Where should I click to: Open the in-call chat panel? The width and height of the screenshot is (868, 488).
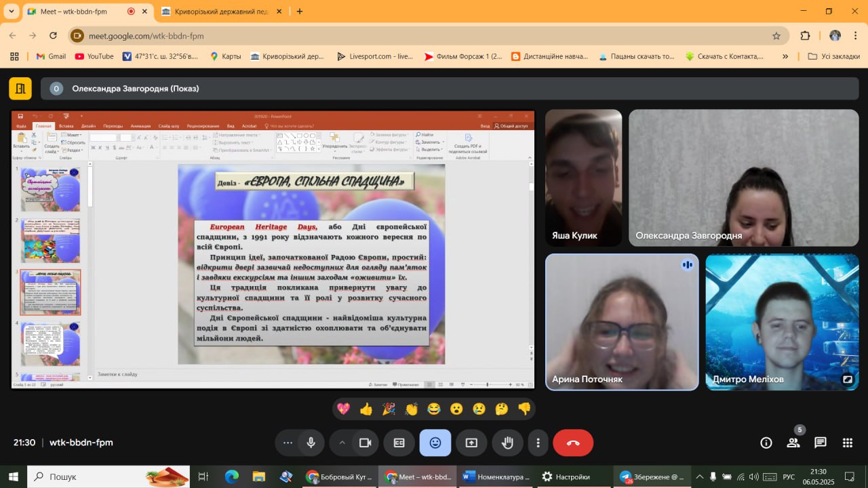coord(821,443)
